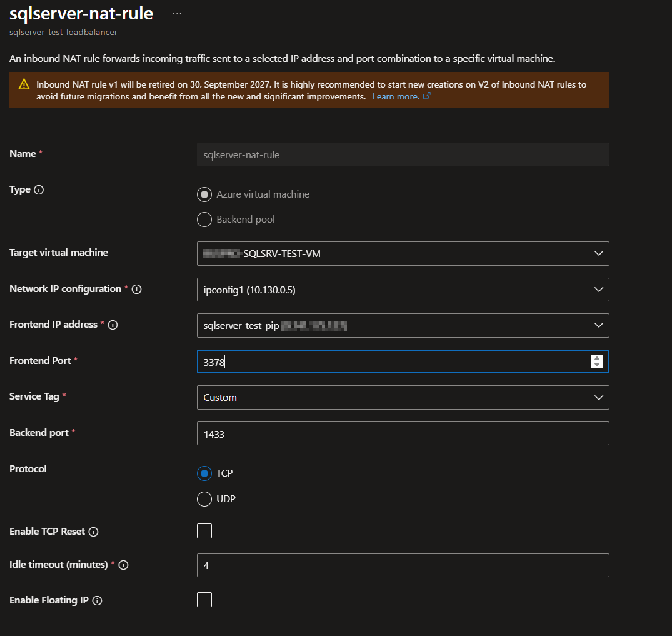Click the info icon next to Enable Floating IP
Viewport: 672px width, 636px height.
[98, 600]
